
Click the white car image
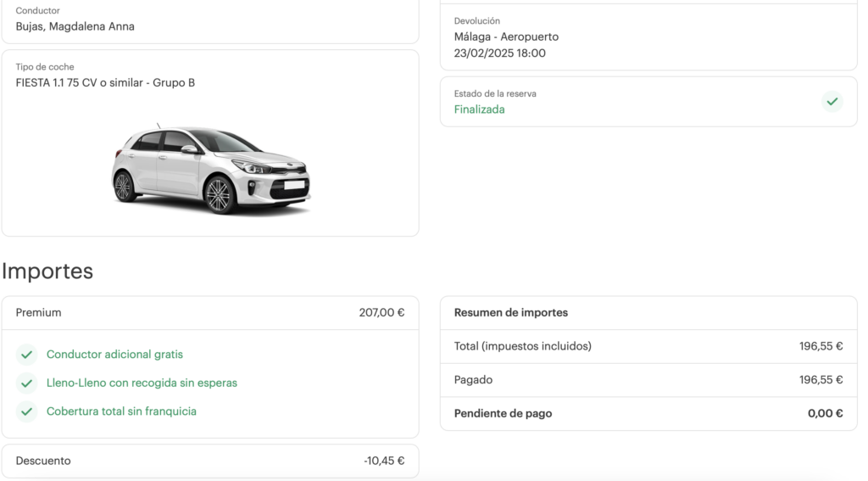[211, 170]
